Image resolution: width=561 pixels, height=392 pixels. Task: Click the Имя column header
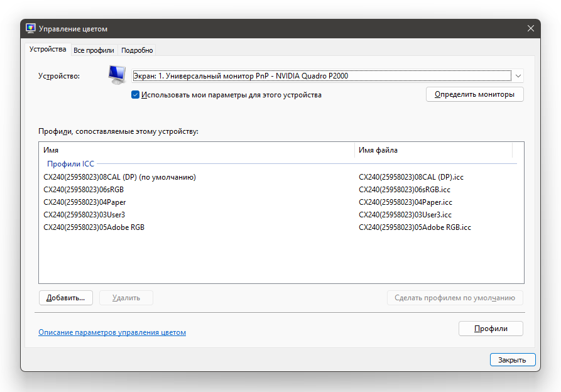[x=196, y=150]
